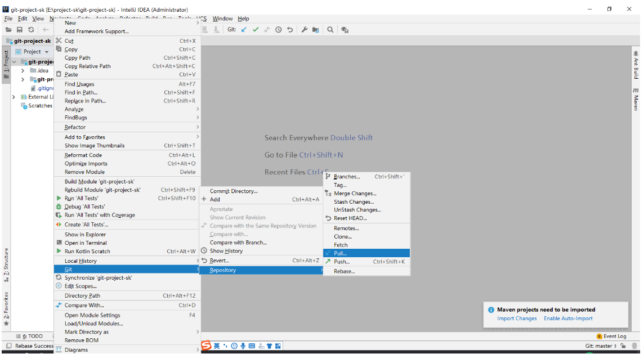Select Pull... in Repository submenu
Image resolution: width=644 pixels, height=354 pixels.
[x=366, y=253]
